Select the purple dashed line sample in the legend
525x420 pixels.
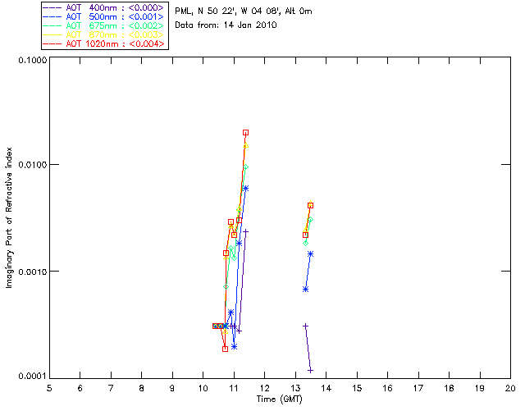(x=52, y=7)
